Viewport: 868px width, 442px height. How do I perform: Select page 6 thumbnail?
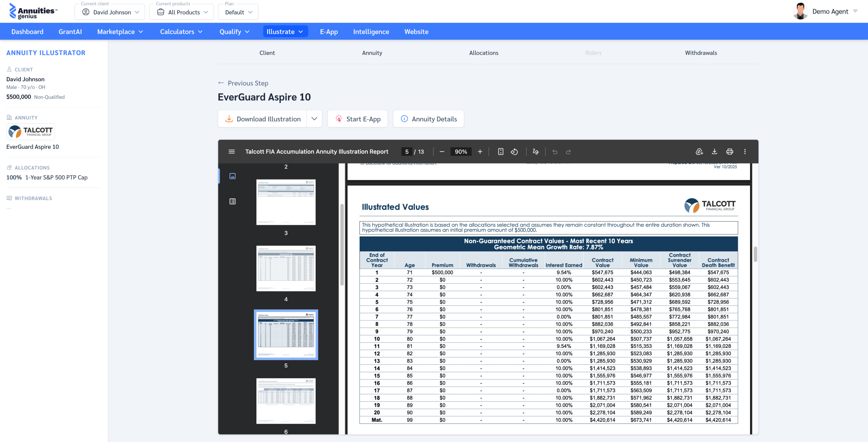coord(286,401)
